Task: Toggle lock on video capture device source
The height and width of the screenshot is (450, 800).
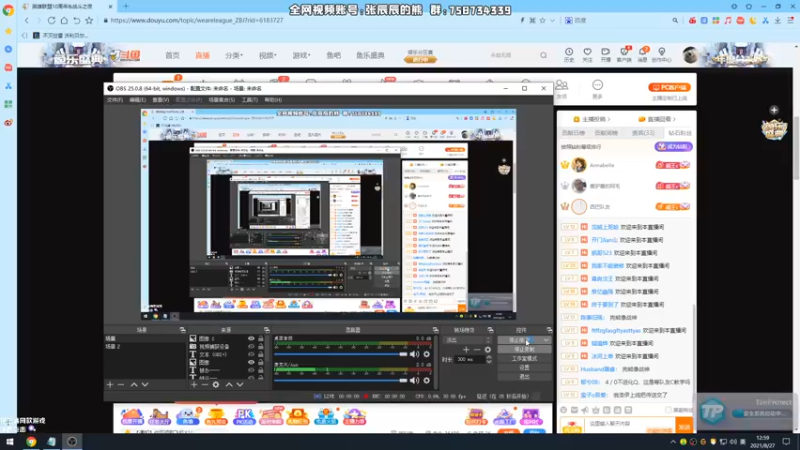Action: [261, 346]
